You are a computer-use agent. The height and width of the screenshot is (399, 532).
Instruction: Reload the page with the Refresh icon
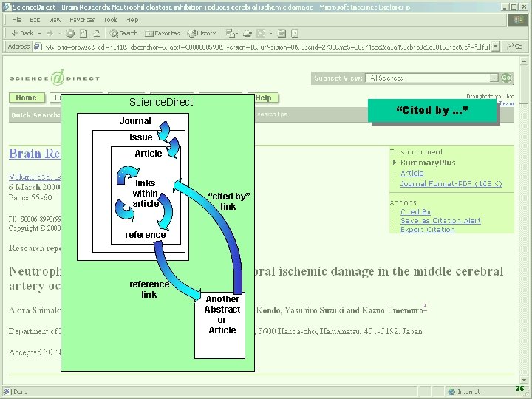tap(83, 33)
